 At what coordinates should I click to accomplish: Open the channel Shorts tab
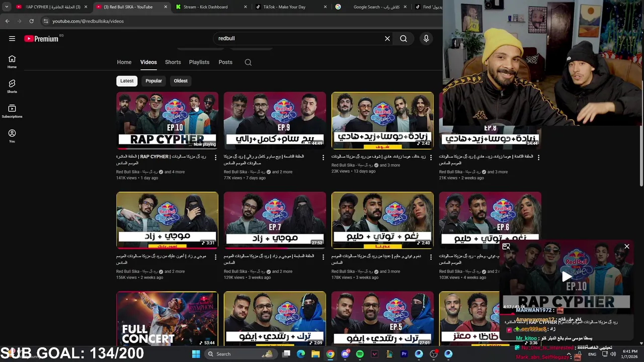pyautogui.click(x=173, y=62)
